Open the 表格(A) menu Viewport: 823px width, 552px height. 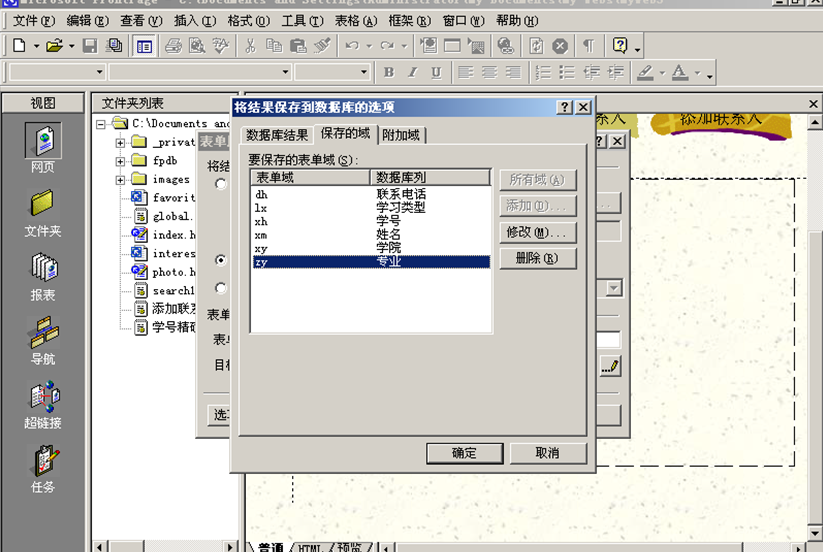(x=356, y=20)
